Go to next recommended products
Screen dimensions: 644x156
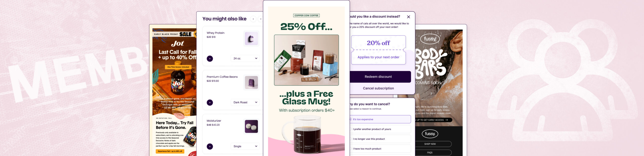[x=260, y=19]
